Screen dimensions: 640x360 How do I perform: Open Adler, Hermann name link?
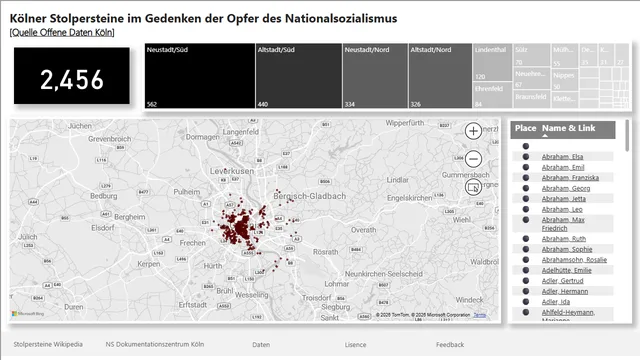pyautogui.click(x=565, y=291)
